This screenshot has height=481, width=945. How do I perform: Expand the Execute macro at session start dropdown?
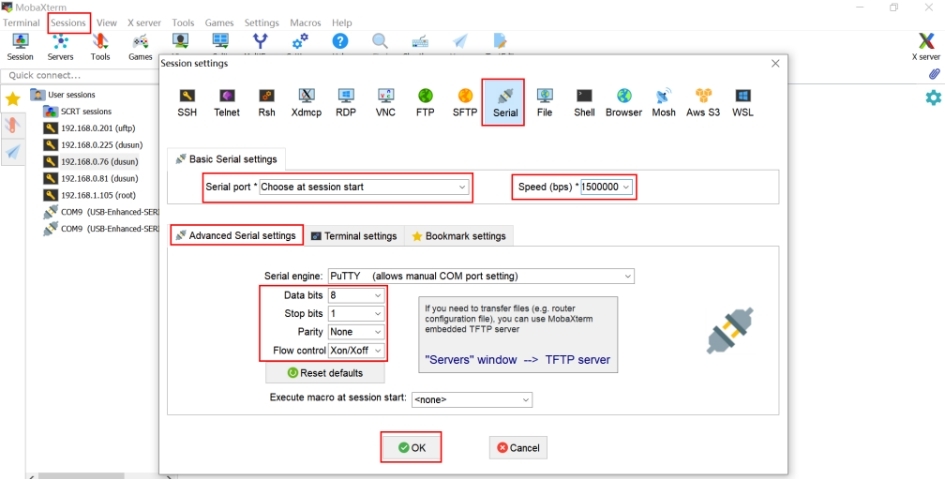[x=472, y=400]
